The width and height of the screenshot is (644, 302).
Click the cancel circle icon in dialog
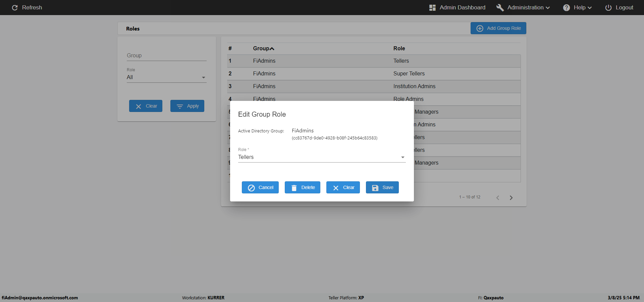coord(251,188)
